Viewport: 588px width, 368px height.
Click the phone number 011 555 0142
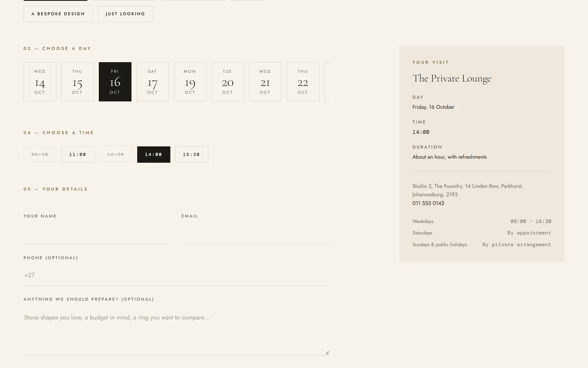pos(428,203)
